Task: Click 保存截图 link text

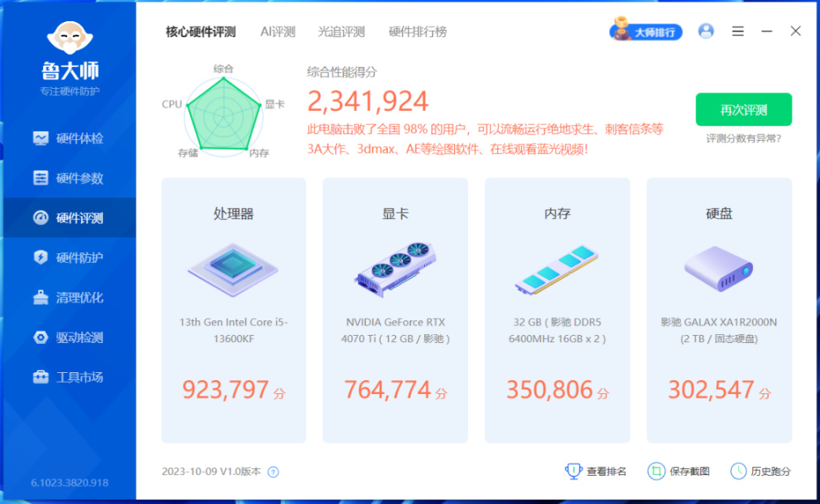Action: pyautogui.click(x=689, y=472)
